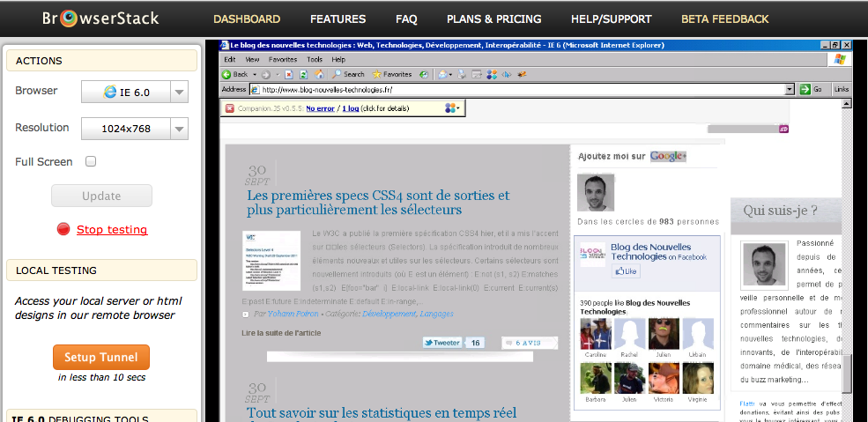Click the IE Forward arrow button
This screenshot has height=422, width=868.
tap(266, 75)
